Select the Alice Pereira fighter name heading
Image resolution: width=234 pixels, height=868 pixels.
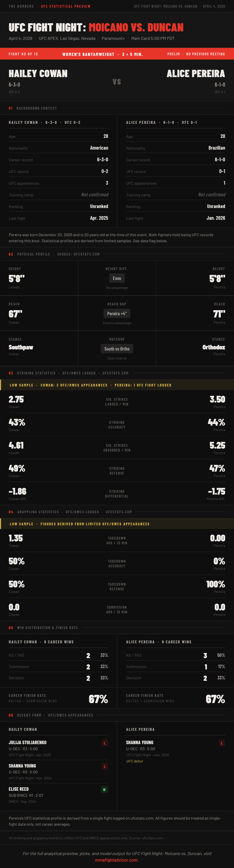click(196, 73)
